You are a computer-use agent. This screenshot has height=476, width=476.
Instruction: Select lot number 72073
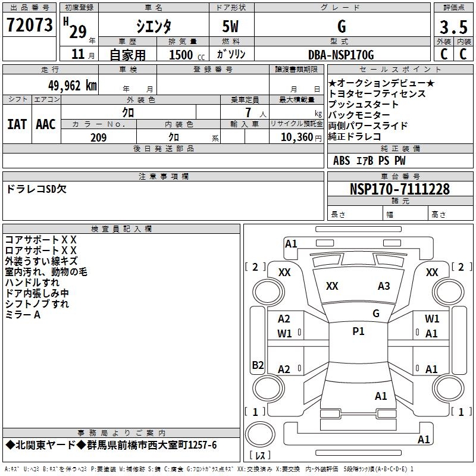click(x=29, y=24)
